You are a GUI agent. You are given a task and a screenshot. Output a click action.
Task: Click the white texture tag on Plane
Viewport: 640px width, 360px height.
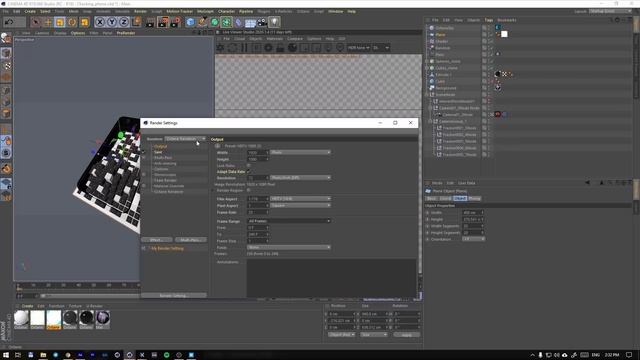pos(504,34)
